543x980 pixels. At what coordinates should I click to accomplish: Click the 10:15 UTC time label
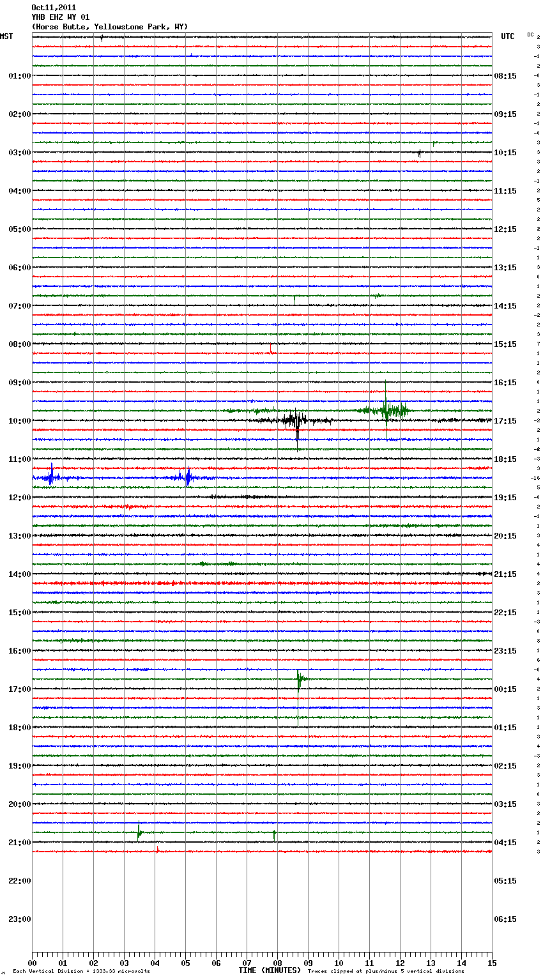coord(505,153)
